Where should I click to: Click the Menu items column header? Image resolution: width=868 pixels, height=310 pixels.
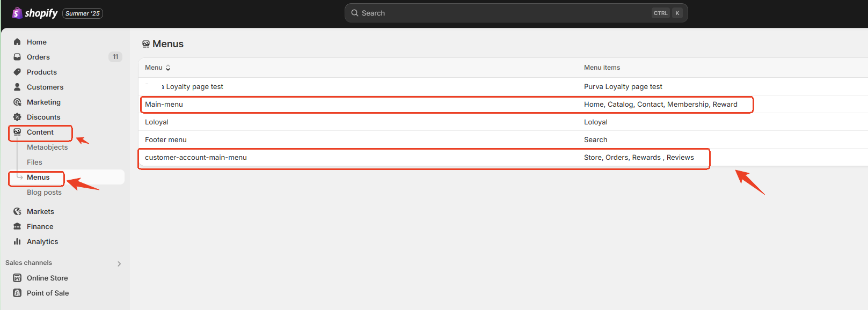[602, 68]
